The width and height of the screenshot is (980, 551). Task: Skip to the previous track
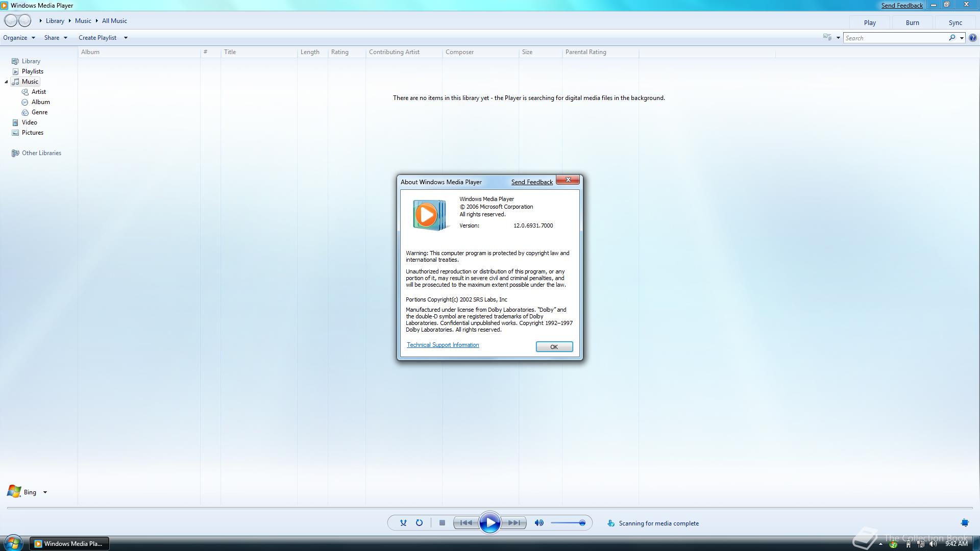click(x=466, y=523)
